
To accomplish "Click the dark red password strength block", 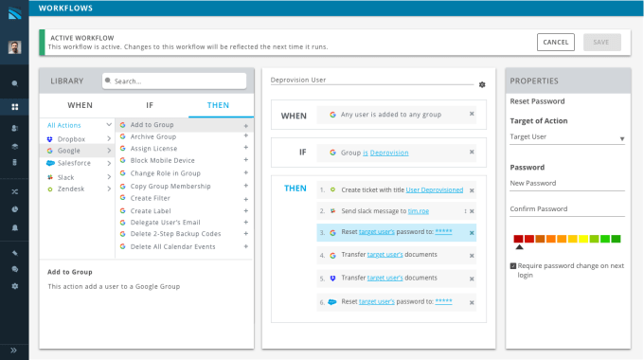I will [x=518, y=239].
